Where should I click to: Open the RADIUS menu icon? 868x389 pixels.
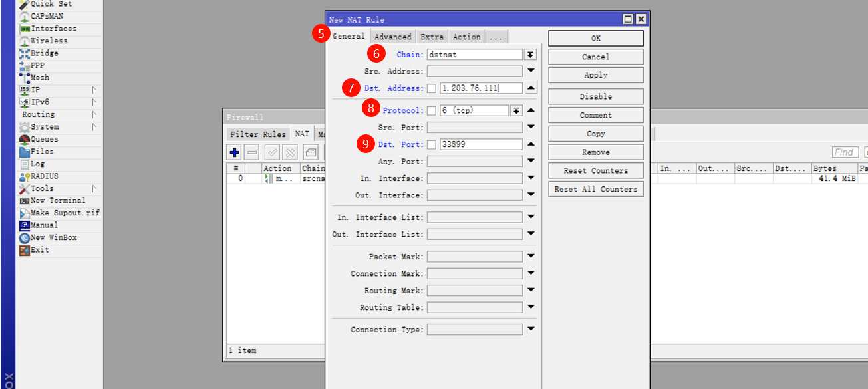(25, 176)
